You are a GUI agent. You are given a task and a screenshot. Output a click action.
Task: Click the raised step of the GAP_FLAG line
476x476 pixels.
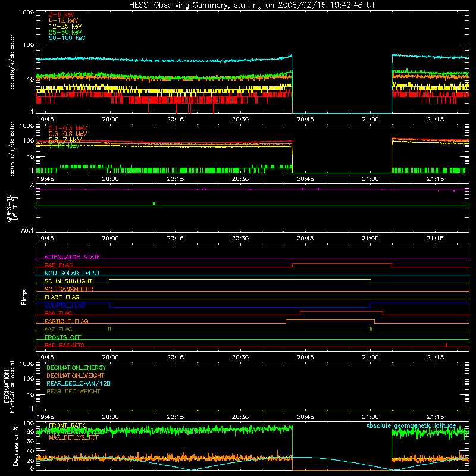[342, 263]
